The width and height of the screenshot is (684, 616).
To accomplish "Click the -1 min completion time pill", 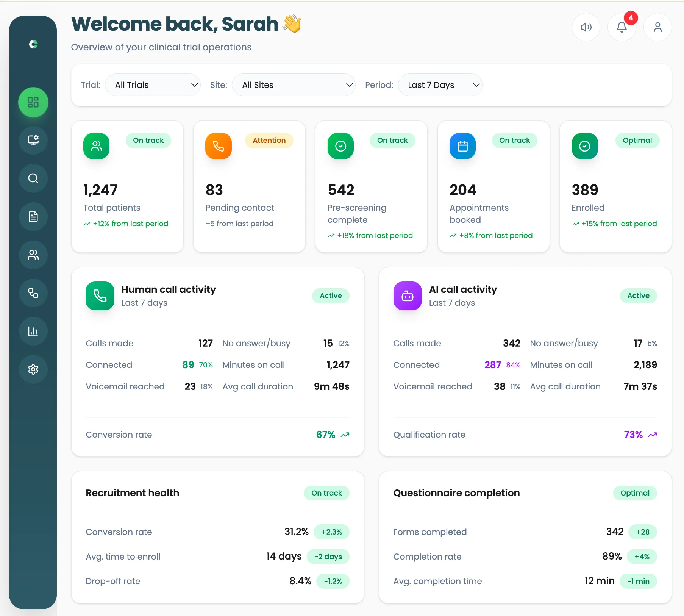I will [x=638, y=582].
